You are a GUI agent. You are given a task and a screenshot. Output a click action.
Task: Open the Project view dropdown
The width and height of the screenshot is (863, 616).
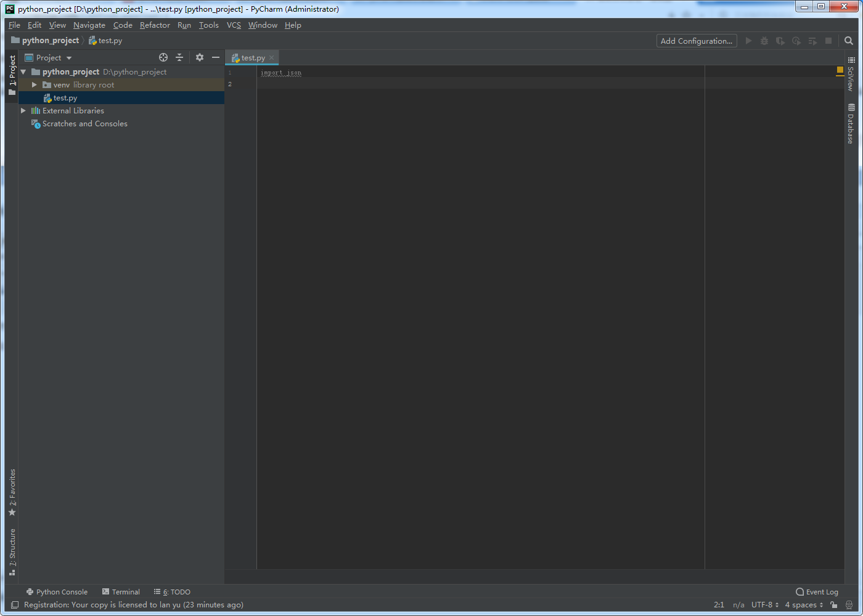point(48,57)
